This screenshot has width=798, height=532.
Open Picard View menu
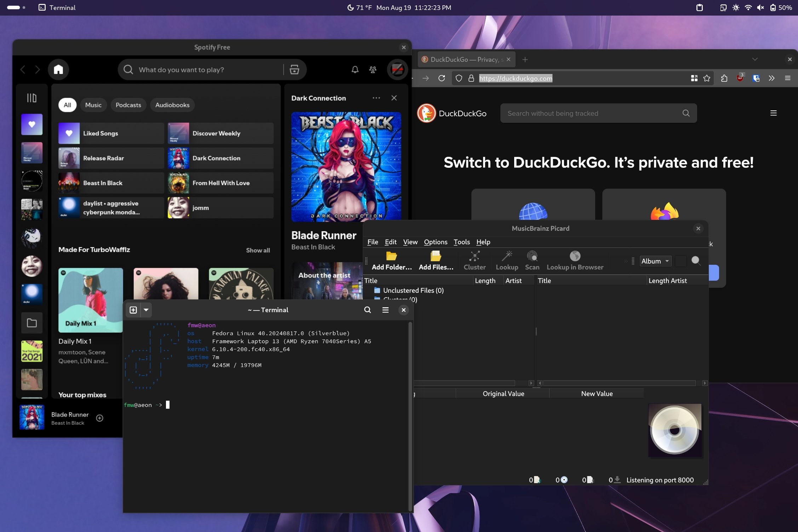point(410,242)
